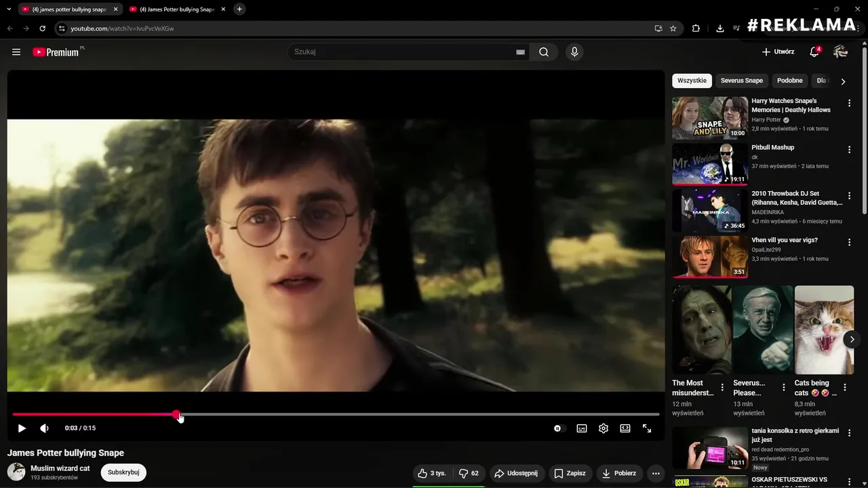Open browser downloads arrow icon

coord(719,28)
